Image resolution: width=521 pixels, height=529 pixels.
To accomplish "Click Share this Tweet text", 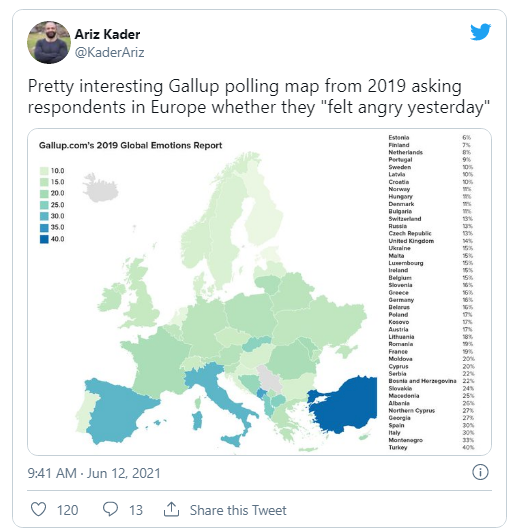I will click(x=238, y=510).
